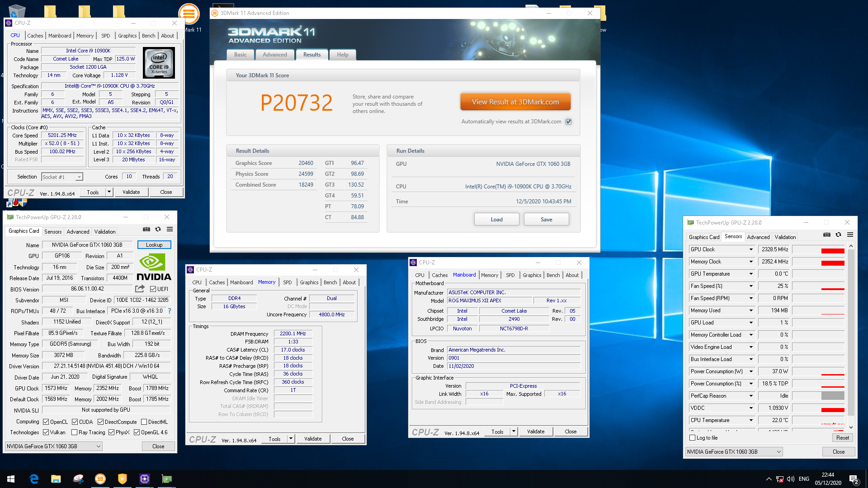
Task: Click the Bus Interface question mark icon
Action: pos(170,311)
